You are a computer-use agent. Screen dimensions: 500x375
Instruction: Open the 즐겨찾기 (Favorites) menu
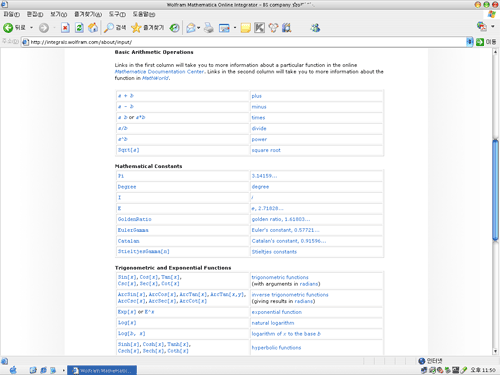pos(88,14)
